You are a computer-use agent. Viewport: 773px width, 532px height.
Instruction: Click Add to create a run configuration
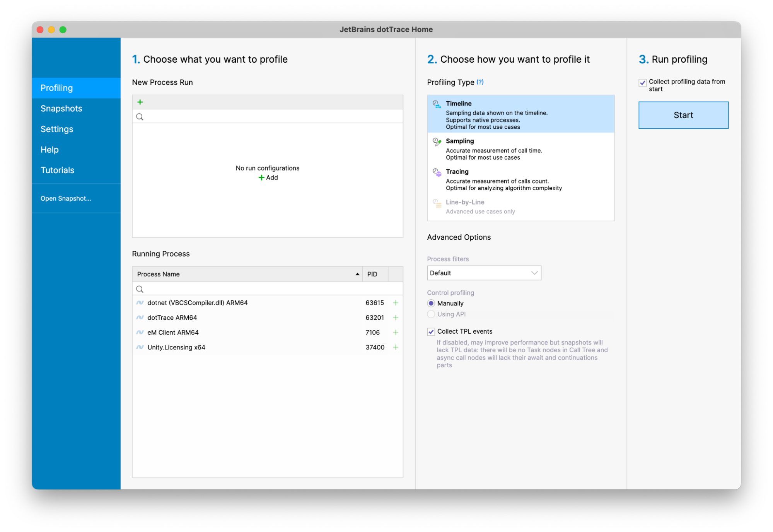(x=268, y=177)
